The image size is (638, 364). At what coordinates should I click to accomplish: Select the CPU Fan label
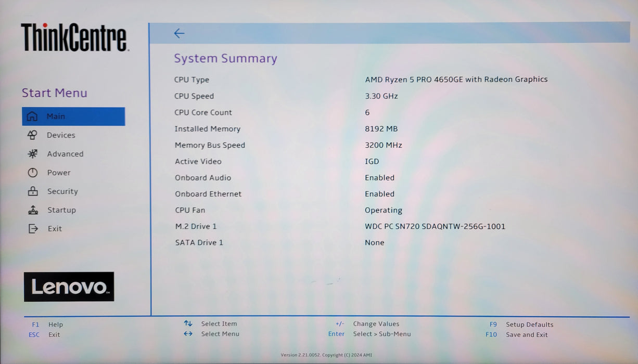coord(190,210)
